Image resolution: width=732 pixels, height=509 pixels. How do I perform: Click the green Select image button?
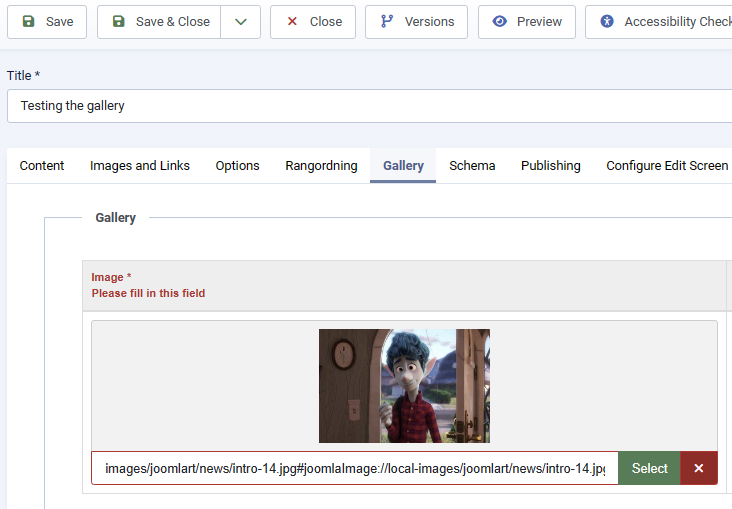pyautogui.click(x=649, y=468)
